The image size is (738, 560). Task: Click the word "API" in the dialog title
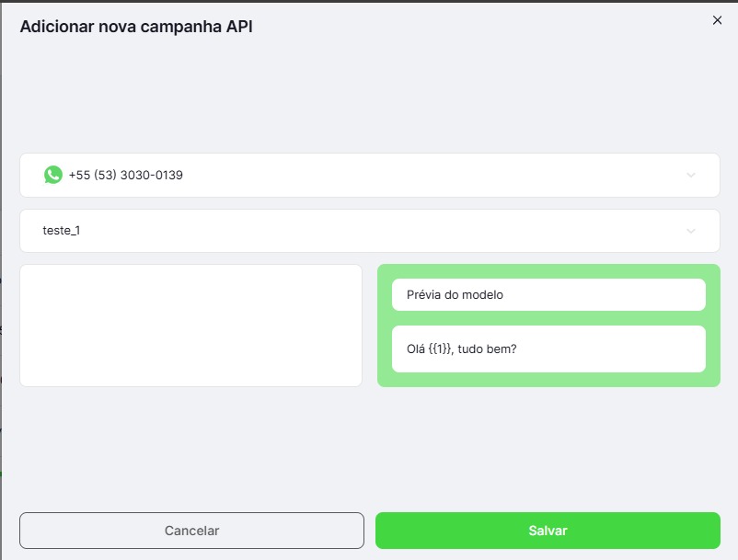[x=237, y=27]
